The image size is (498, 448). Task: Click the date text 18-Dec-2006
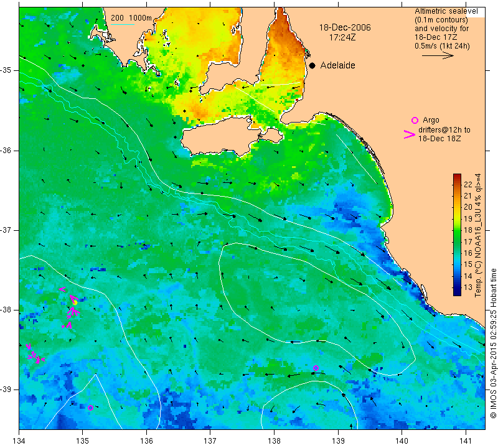click(345, 27)
